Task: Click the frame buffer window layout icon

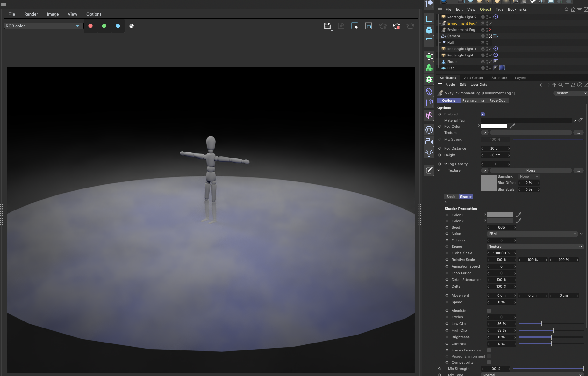Action: coord(369,26)
